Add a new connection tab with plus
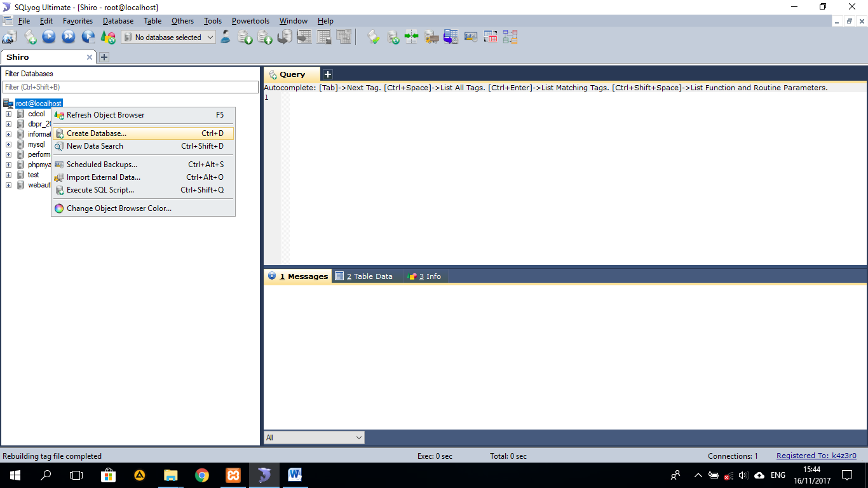 104,57
